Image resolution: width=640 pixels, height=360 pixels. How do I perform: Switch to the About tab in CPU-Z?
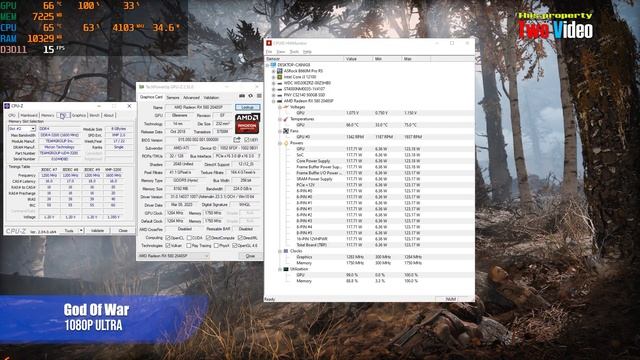tap(109, 116)
